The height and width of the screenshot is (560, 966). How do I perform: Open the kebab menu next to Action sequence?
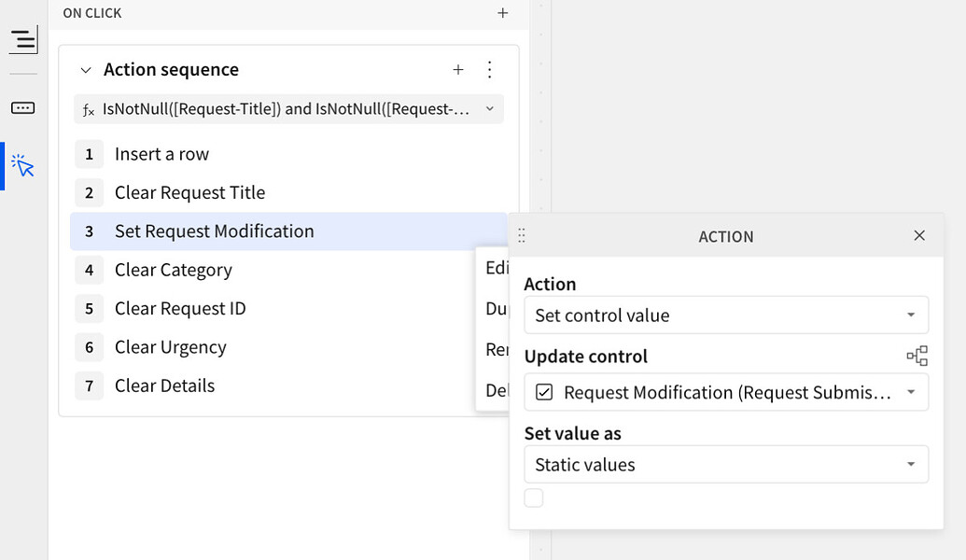pos(489,69)
